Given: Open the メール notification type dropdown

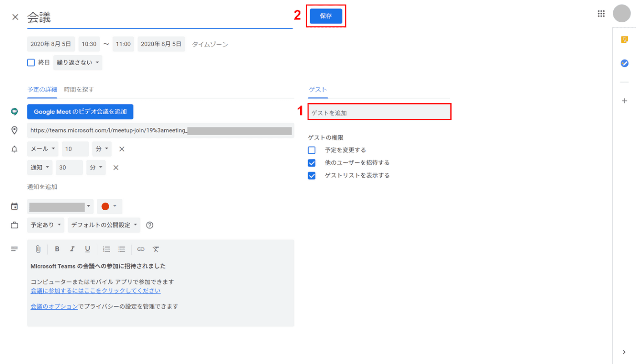Looking at the screenshot, I should coord(43,149).
